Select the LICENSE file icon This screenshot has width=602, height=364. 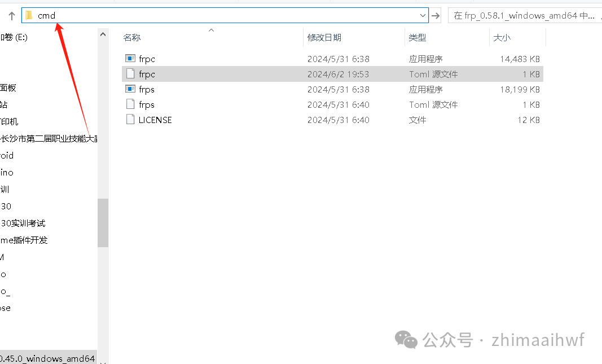(130, 120)
